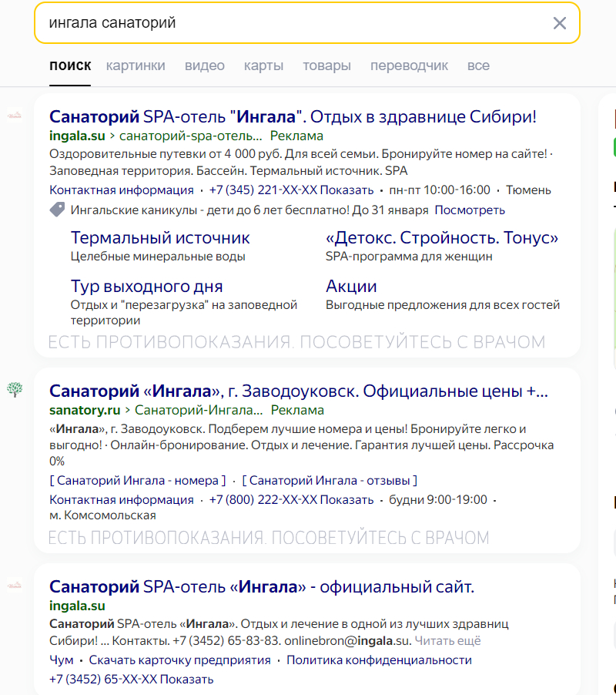
Task: Open the 'Чум' sitelink
Action: pos(61,660)
